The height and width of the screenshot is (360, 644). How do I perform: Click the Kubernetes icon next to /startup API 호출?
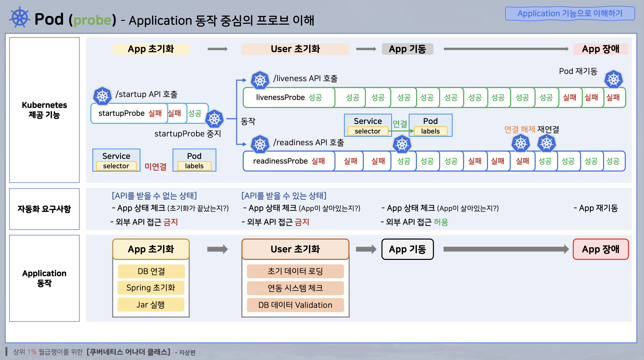point(102,96)
